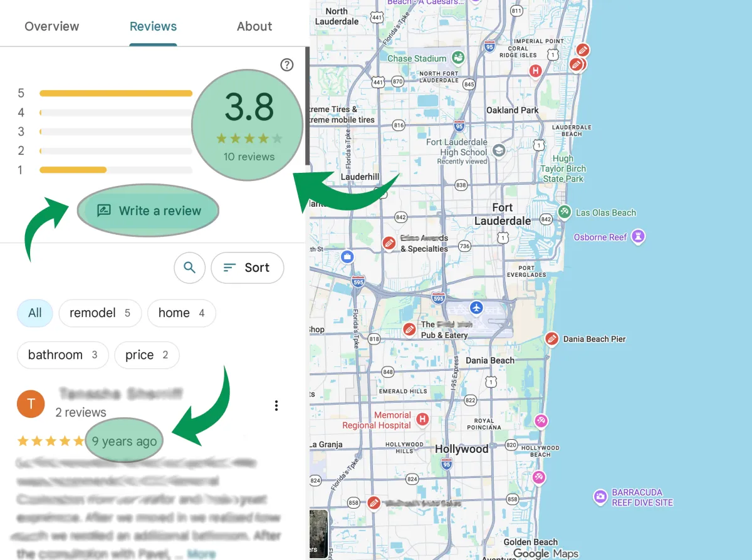
Task: Click the 5-star rating bar
Action: pos(116,93)
